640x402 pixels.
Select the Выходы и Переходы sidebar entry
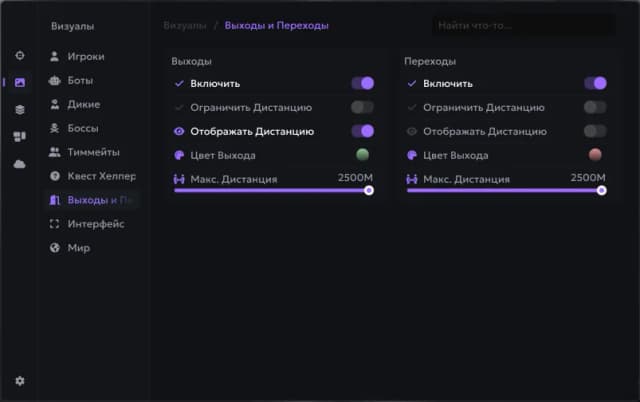coord(93,200)
